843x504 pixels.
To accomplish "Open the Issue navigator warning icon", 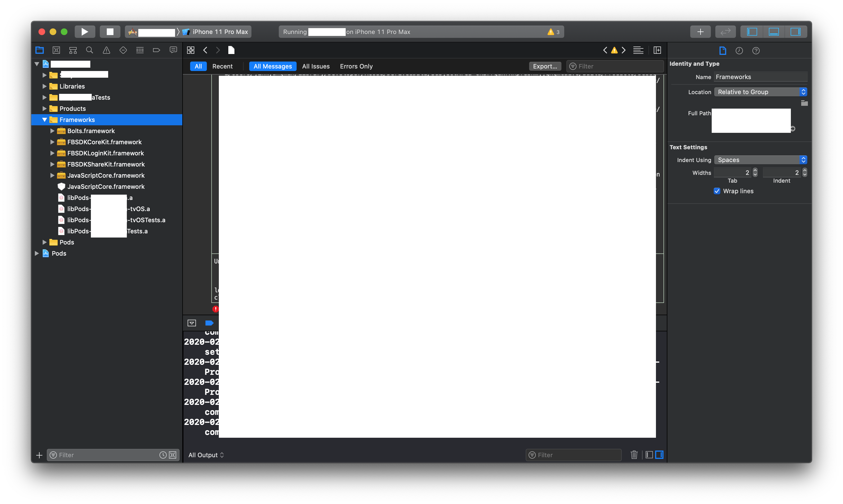I will click(x=106, y=50).
